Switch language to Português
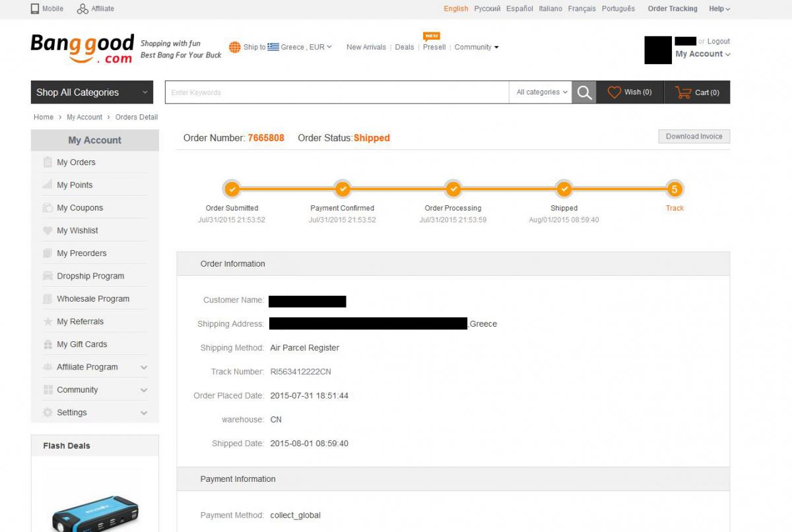This screenshot has width=792, height=532. (618, 9)
